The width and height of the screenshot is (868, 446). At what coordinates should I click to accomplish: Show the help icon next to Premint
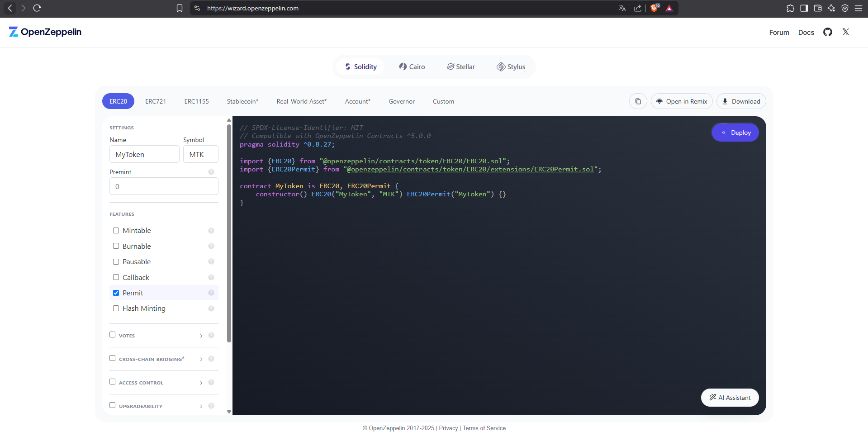tap(211, 172)
